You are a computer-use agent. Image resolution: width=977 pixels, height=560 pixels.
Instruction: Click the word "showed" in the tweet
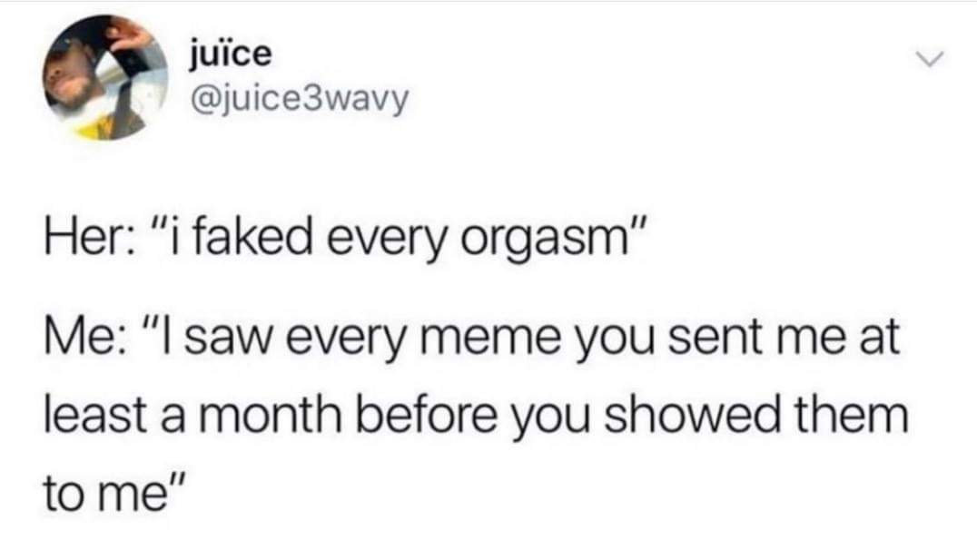[x=692, y=414]
